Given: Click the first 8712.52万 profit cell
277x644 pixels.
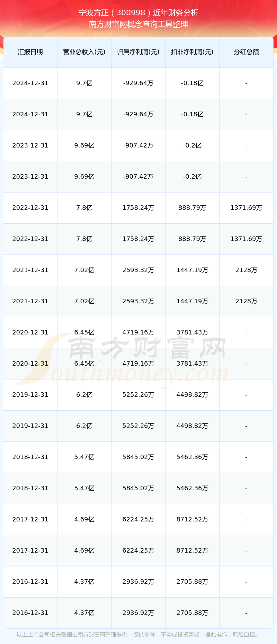Looking at the screenshot, I should 192,519.
